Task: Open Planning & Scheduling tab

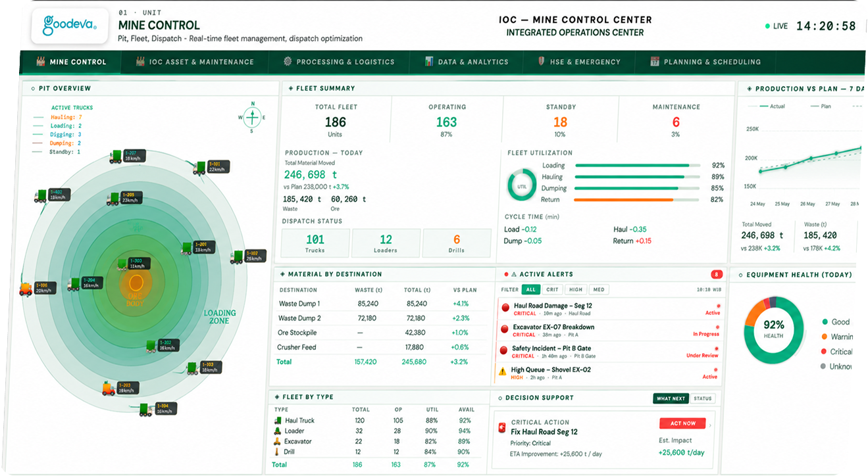Action: click(x=705, y=62)
